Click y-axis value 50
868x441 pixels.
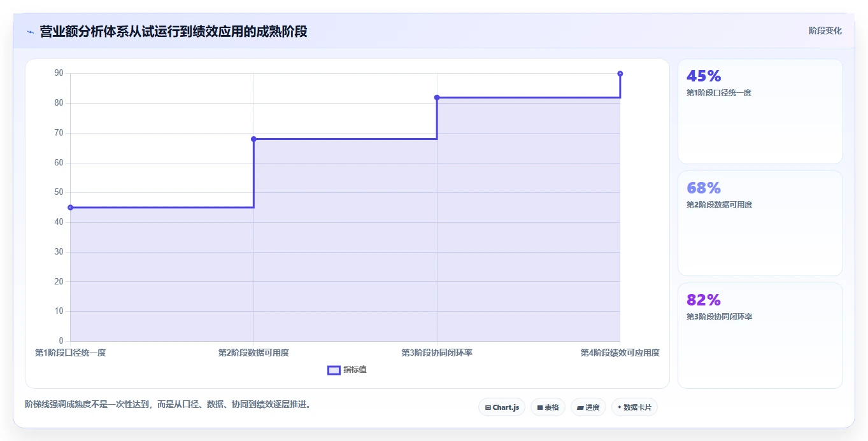point(59,192)
